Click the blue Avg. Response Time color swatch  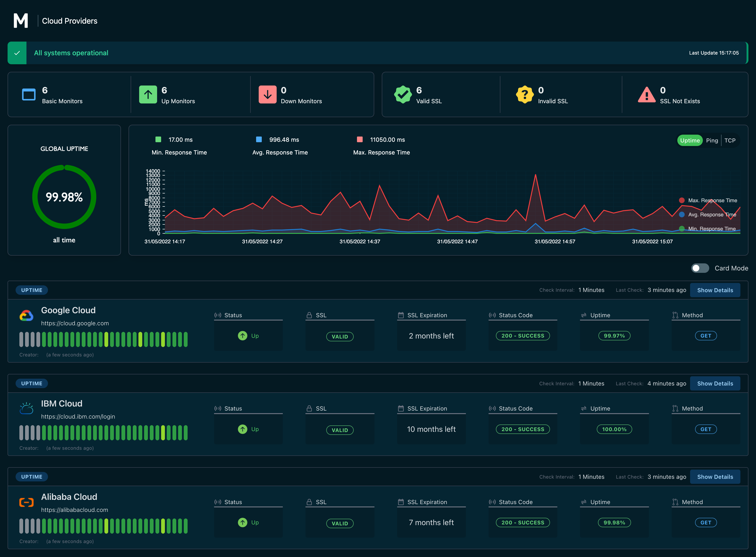tap(259, 140)
